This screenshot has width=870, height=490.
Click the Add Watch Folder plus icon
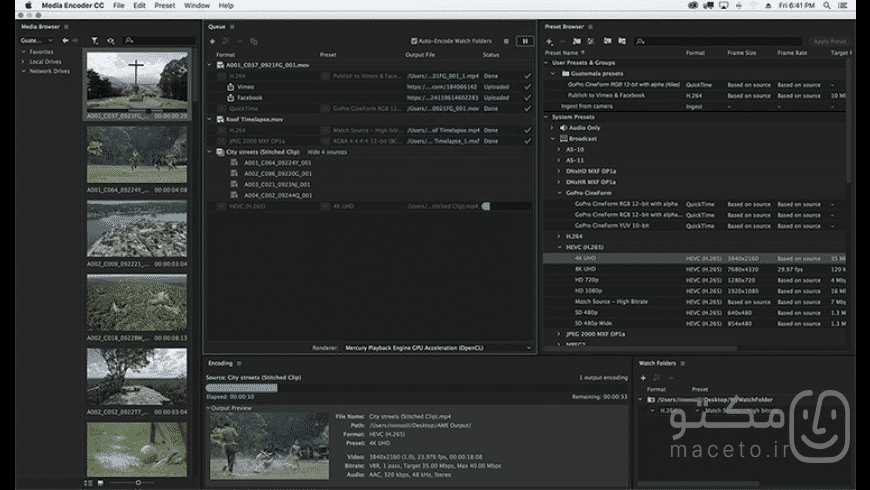click(643, 378)
